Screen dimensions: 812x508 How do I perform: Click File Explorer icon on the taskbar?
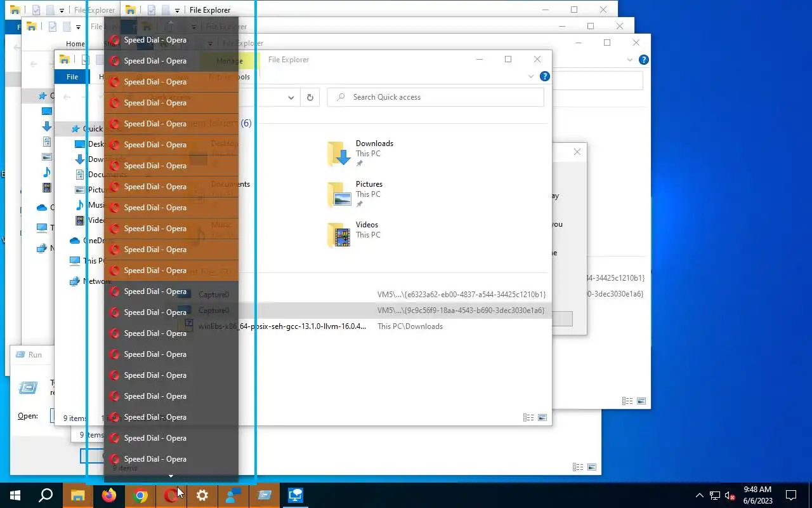coord(77,496)
